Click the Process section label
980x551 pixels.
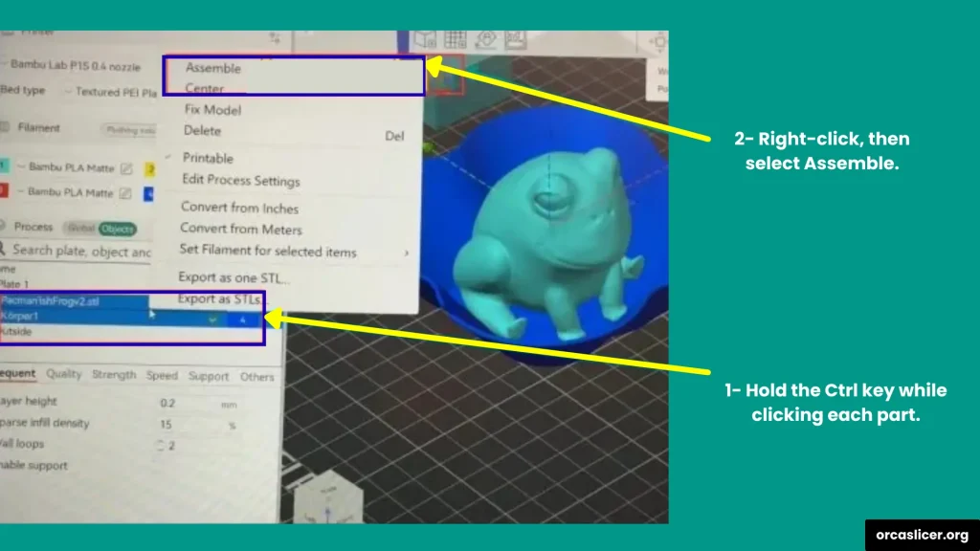[33, 227]
